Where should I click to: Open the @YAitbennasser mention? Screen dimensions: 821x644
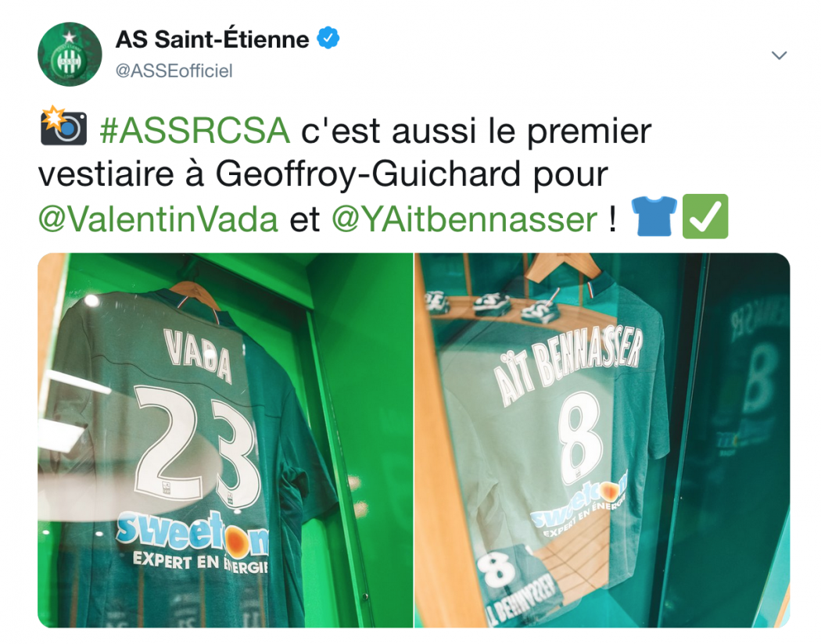[464, 219]
